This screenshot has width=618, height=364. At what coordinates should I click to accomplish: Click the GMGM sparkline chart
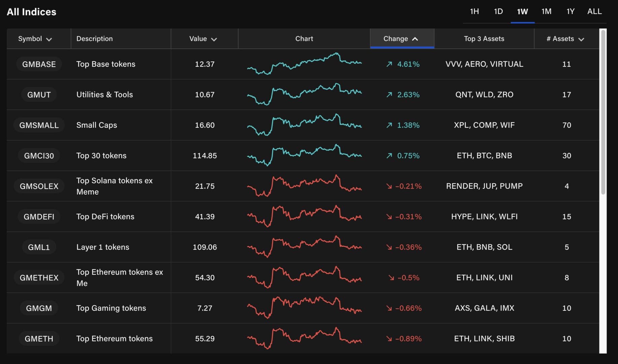coord(304,308)
